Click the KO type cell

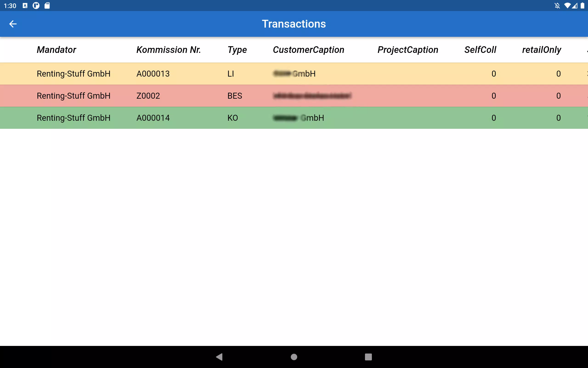click(232, 118)
